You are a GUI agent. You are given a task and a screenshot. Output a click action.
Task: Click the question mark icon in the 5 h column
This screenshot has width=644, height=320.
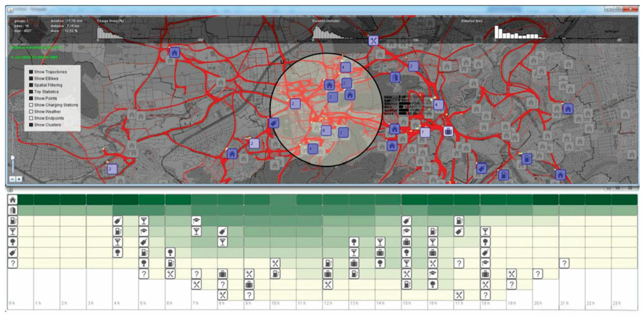coord(144,273)
